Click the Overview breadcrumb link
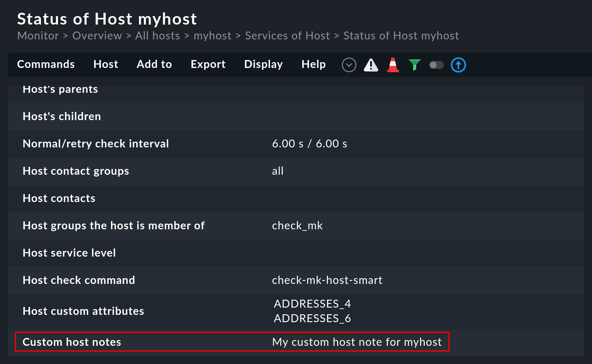592x364 pixels. coord(97,35)
